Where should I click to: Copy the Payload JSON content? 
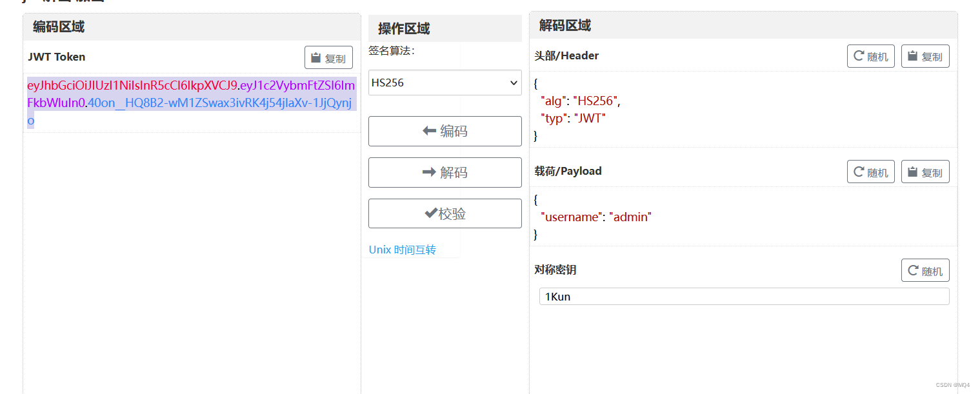click(x=925, y=172)
